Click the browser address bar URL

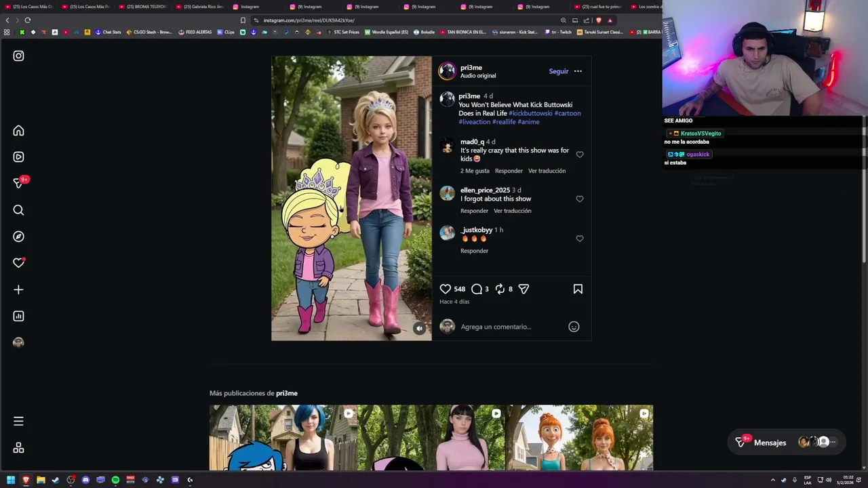click(x=309, y=20)
